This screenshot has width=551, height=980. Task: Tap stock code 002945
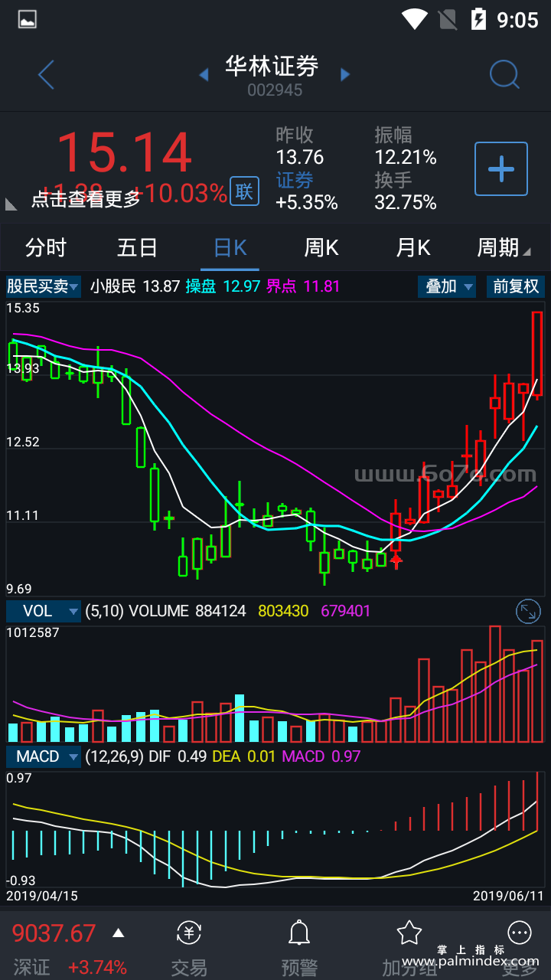pyautogui.click(x=275, y=90)
